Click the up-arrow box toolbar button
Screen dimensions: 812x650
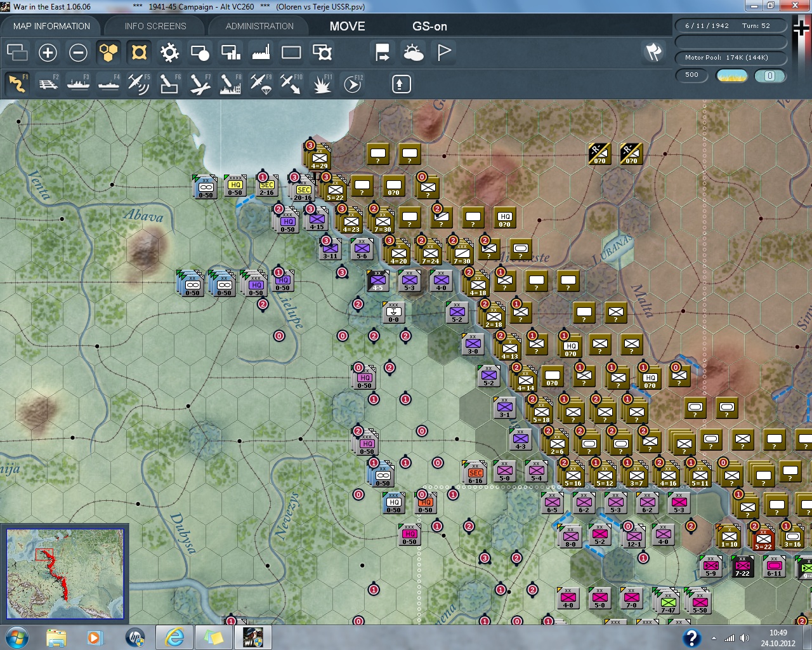click(401, 84)
